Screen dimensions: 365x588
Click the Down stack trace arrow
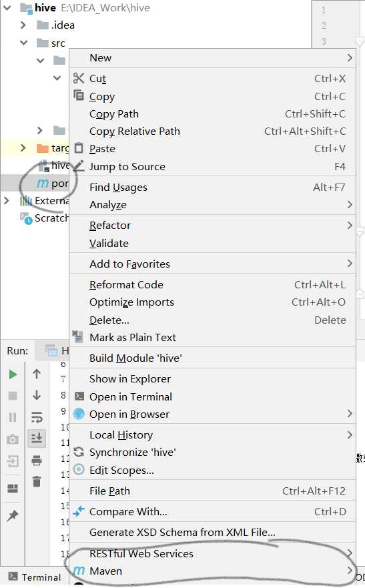pos(37,395)
